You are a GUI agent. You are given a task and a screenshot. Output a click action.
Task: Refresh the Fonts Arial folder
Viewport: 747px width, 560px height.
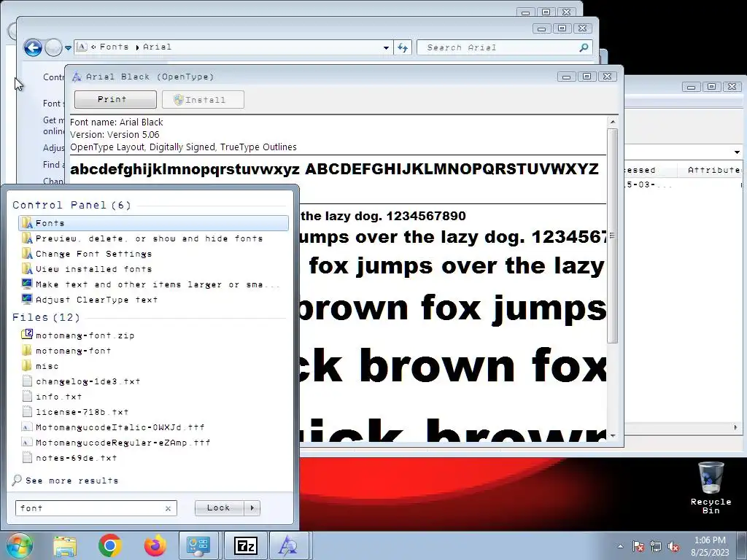(x=403, y=47)
